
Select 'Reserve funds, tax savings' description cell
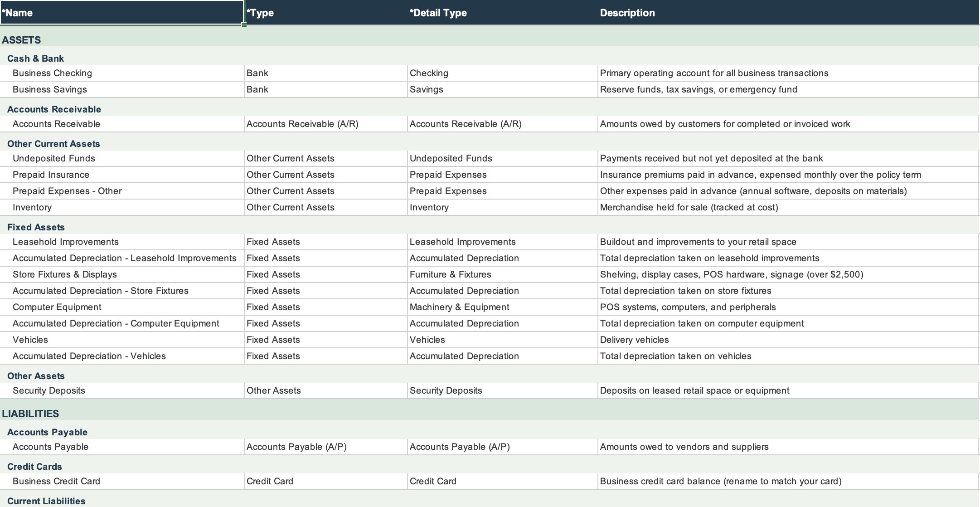tap(789, 90)
